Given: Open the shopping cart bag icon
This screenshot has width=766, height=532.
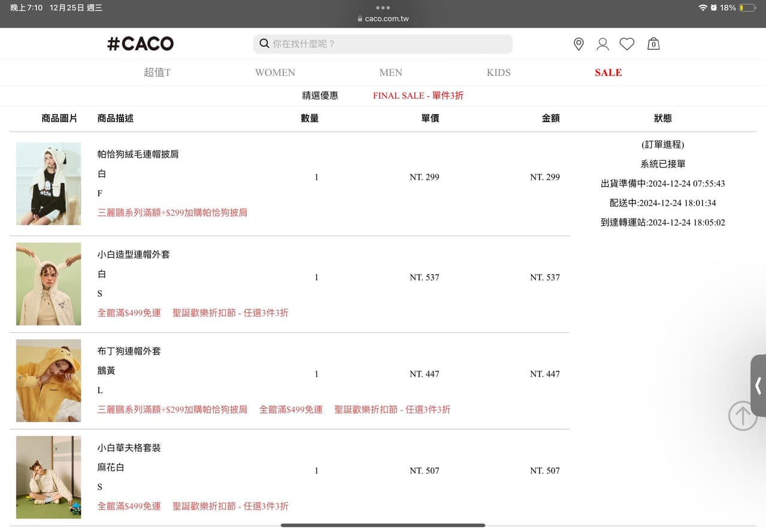Looking at the screenshot, I should click(x=653, y=44).
